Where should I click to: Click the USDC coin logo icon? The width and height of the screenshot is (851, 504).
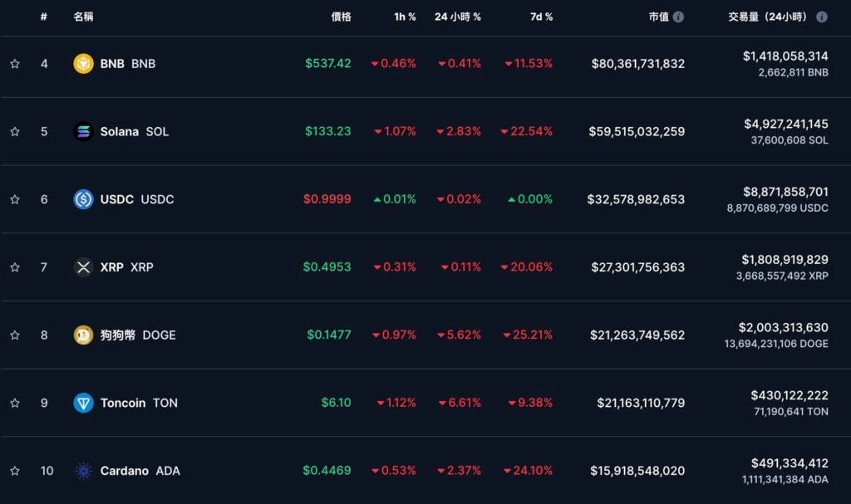pyautogui.click(x=83, y=199)
